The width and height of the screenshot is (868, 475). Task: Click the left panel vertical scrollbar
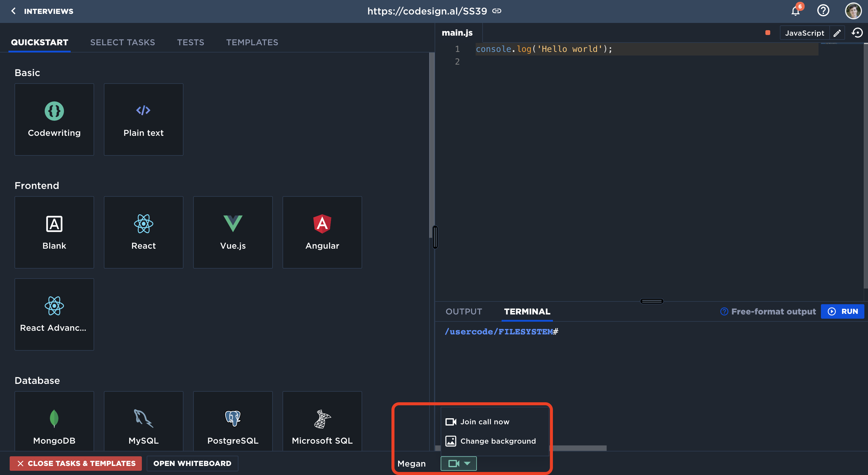coord(432,145)
